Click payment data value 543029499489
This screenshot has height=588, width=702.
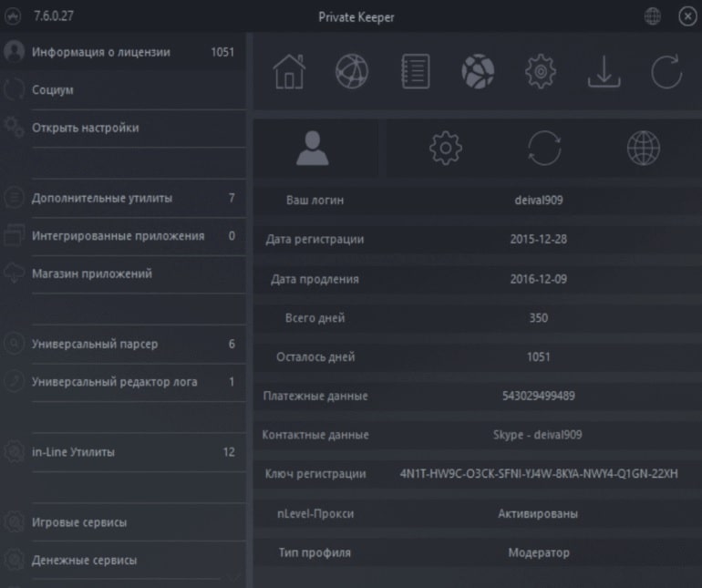coord(539,396)
